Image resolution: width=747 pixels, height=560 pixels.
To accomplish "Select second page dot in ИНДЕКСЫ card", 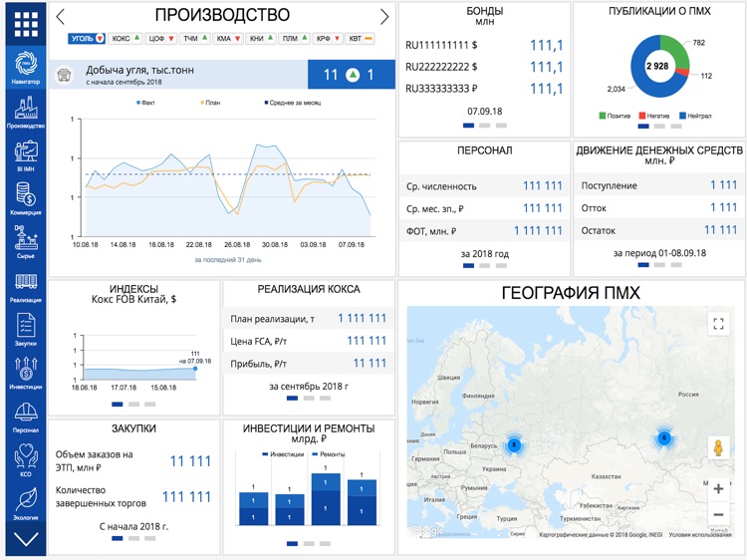I will pos(133,405).
